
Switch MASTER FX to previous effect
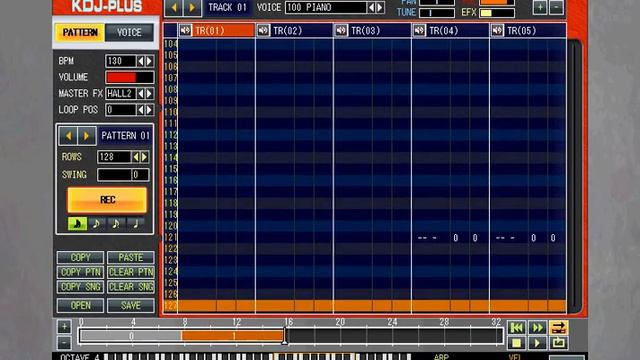click(x=140, y=93)
